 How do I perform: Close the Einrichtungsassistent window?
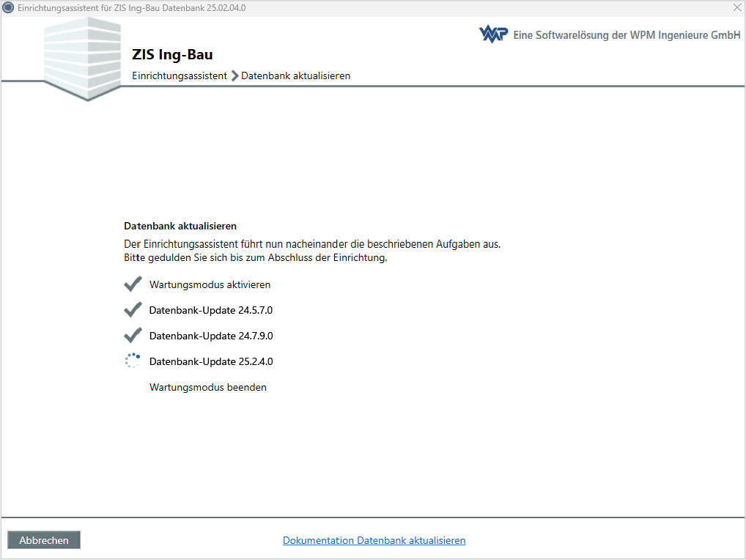736,7
